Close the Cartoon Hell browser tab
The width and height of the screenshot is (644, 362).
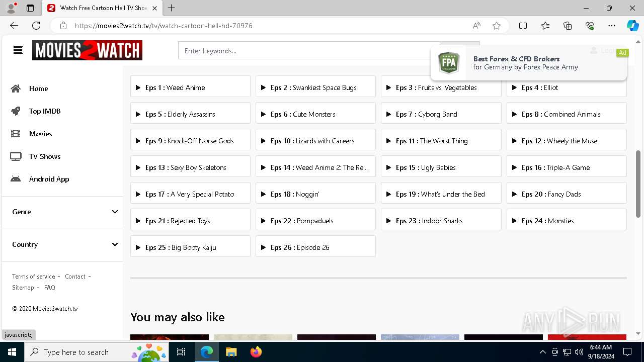154,8
